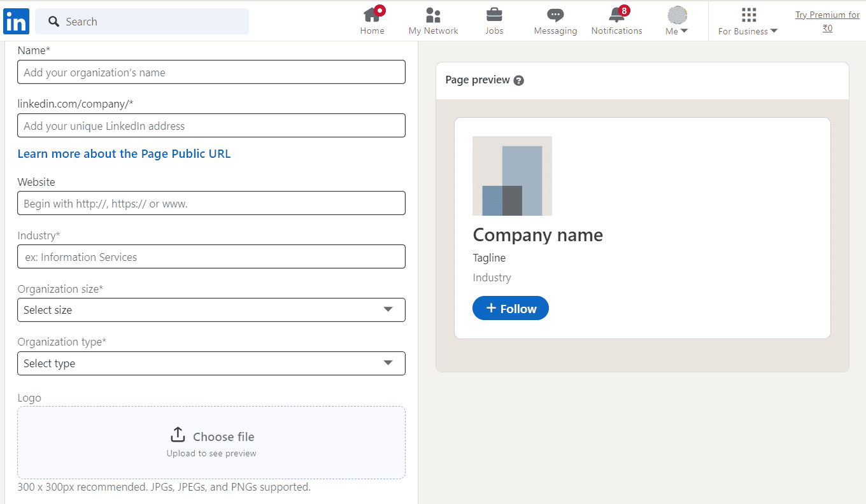Select the Notifications nav label
The width and height of the screenshot is (866, 504).
(617, 31)
